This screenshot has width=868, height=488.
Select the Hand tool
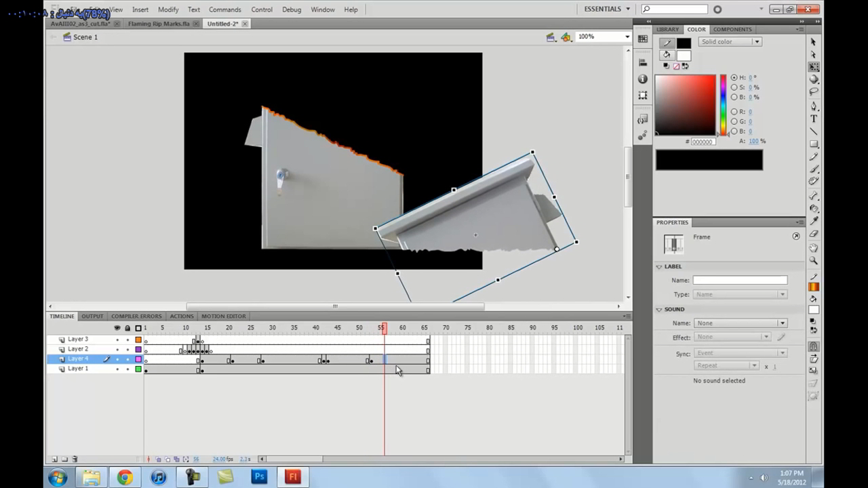(814, 248)
